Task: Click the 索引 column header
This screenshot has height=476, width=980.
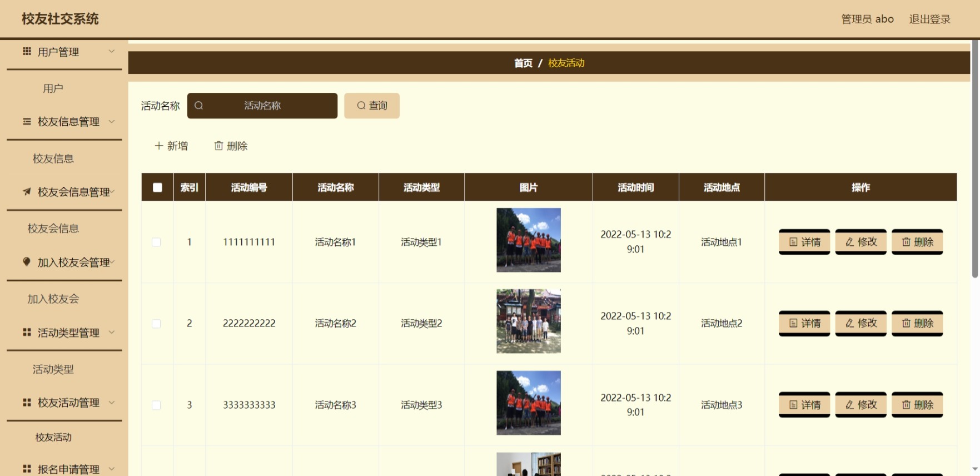Action: [190, 187]
